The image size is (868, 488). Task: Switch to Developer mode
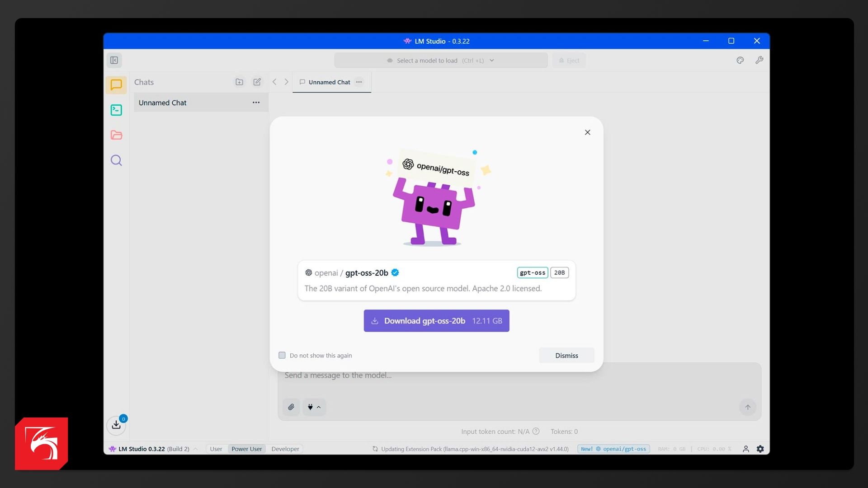[x=285, y=449]
